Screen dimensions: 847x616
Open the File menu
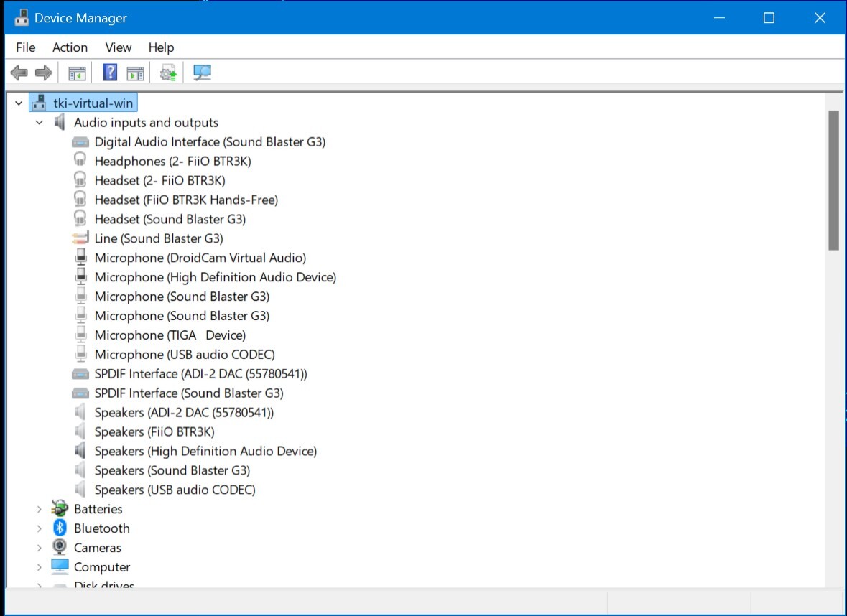click(x=25, y=47)
